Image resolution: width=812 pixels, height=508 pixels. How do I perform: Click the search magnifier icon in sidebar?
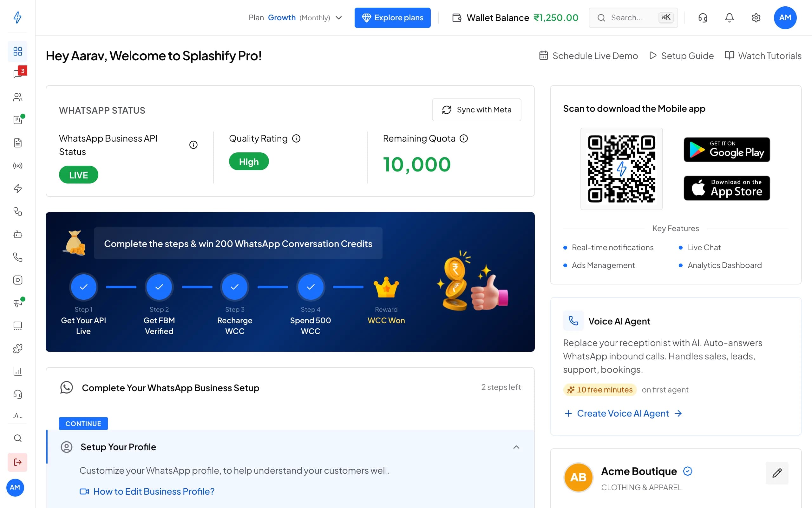(17, 438)
